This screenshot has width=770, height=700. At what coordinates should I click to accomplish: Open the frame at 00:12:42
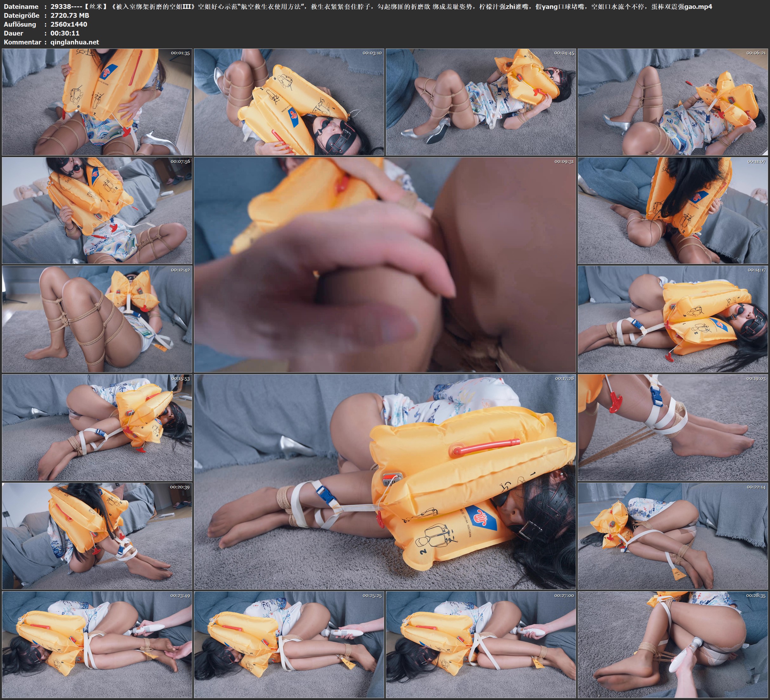(97, 319)
